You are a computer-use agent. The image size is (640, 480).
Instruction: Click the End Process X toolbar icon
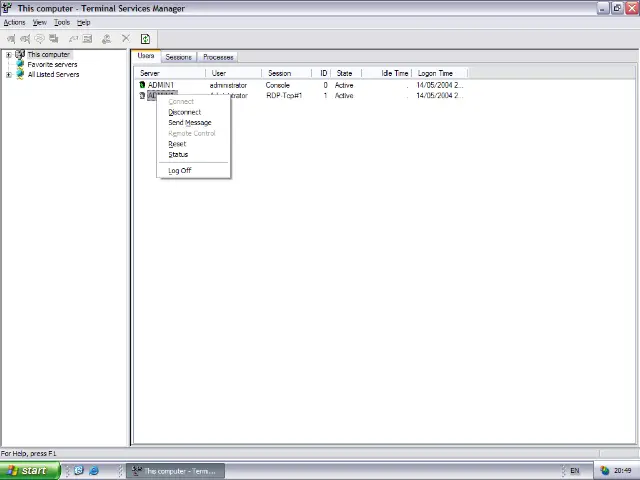[126, 39]
